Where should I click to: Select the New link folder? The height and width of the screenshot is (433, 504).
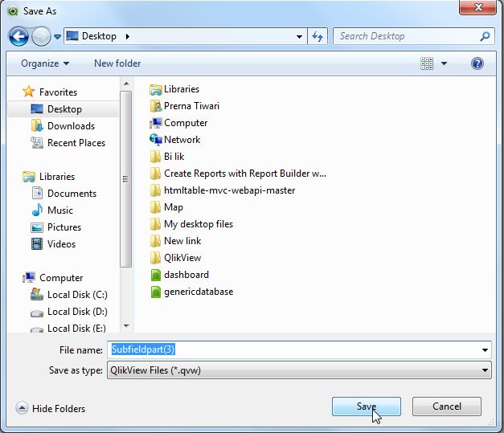(175, 241)
